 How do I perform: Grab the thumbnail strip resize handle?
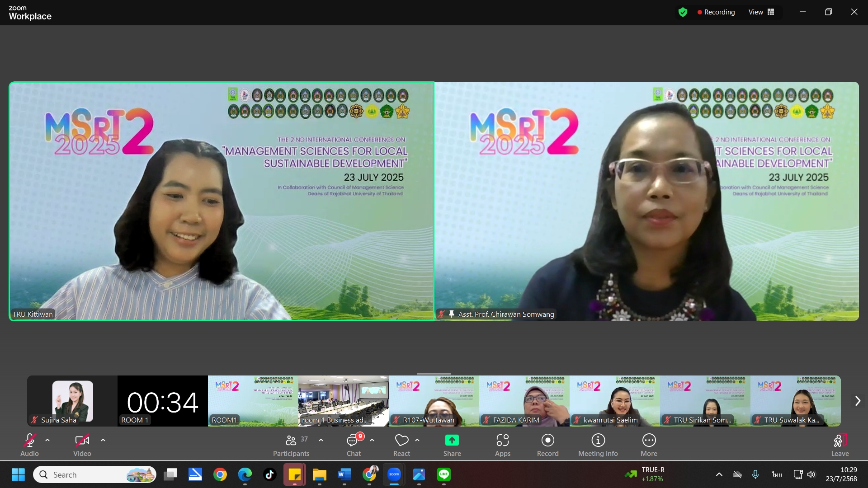434,374
